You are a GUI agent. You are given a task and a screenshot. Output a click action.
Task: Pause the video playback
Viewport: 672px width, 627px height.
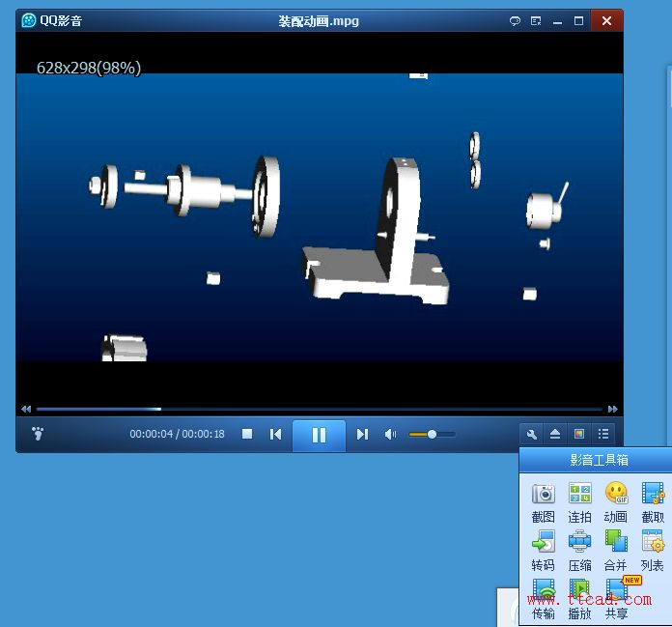pos(319,435)
